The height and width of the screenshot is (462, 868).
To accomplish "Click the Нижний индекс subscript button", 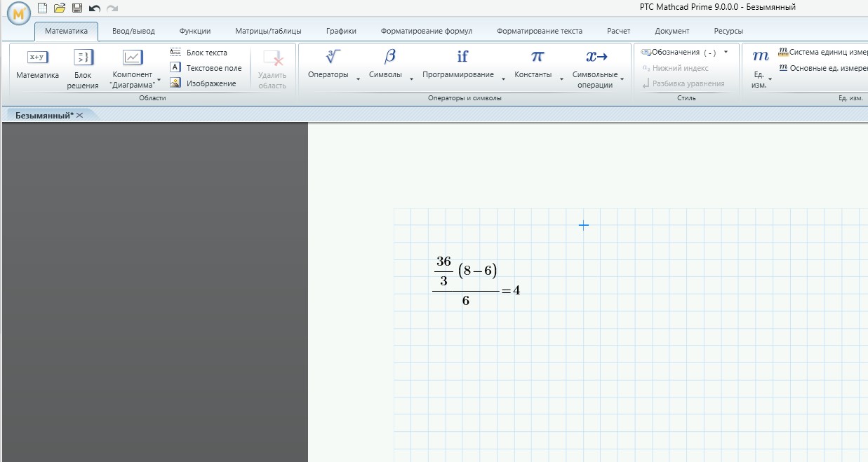I will pyautogui.click(x=675, y=68).
